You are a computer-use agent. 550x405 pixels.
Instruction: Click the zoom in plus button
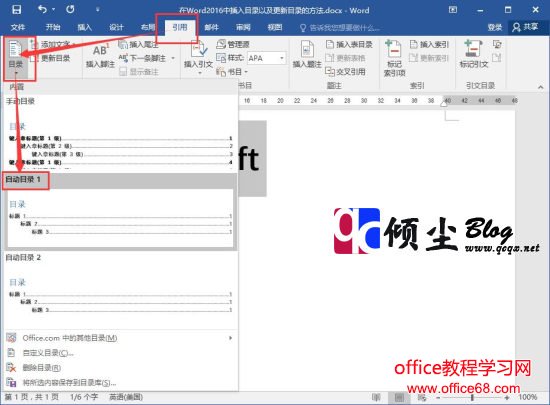(507, 398)
